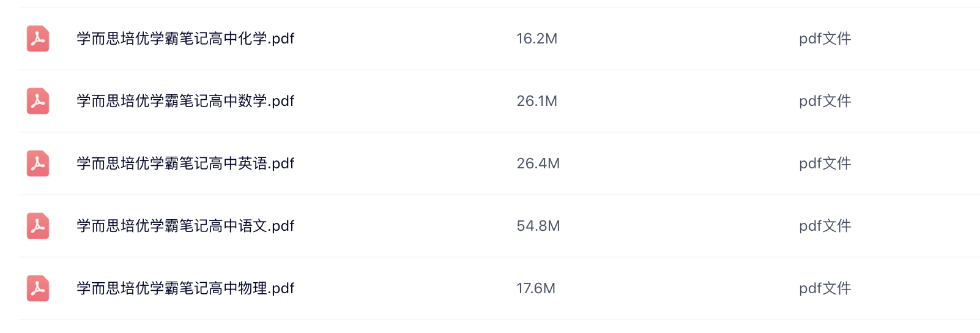Open 学而思培优学霸笔记高中语文.pdf
Viewport: 980px width, 333px height.
coord(185,226)
